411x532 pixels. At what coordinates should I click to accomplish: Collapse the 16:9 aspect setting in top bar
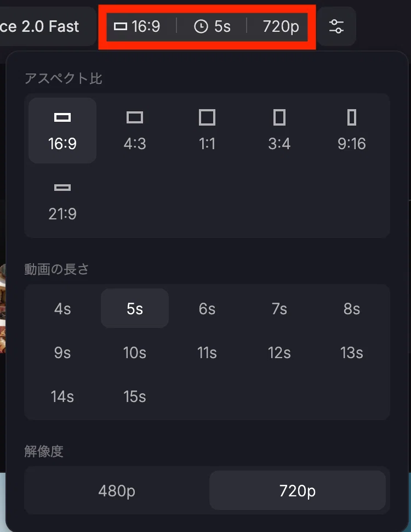[137, 26]
